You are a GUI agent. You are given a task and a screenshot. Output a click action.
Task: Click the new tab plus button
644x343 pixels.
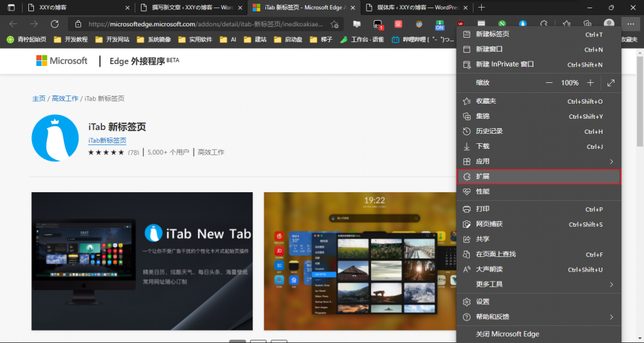click(482, 8)
